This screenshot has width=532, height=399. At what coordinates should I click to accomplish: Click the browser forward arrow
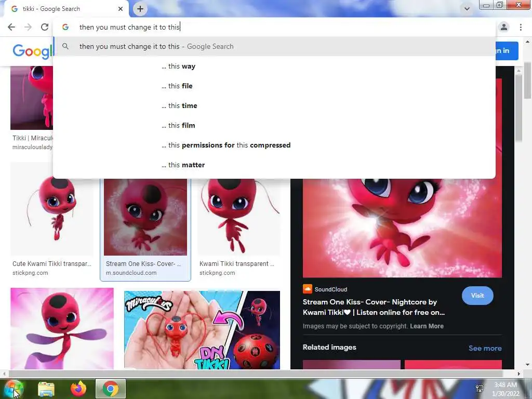tap(28, 27)
